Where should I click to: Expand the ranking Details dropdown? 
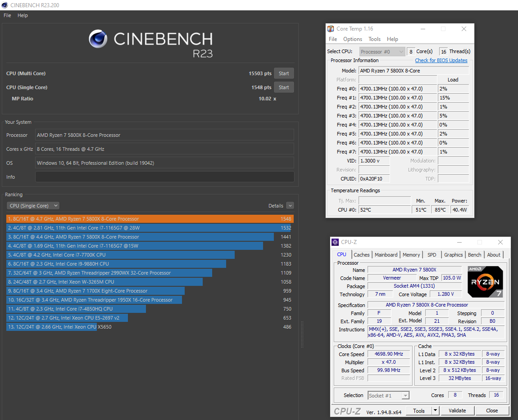[x=290, y=205]
